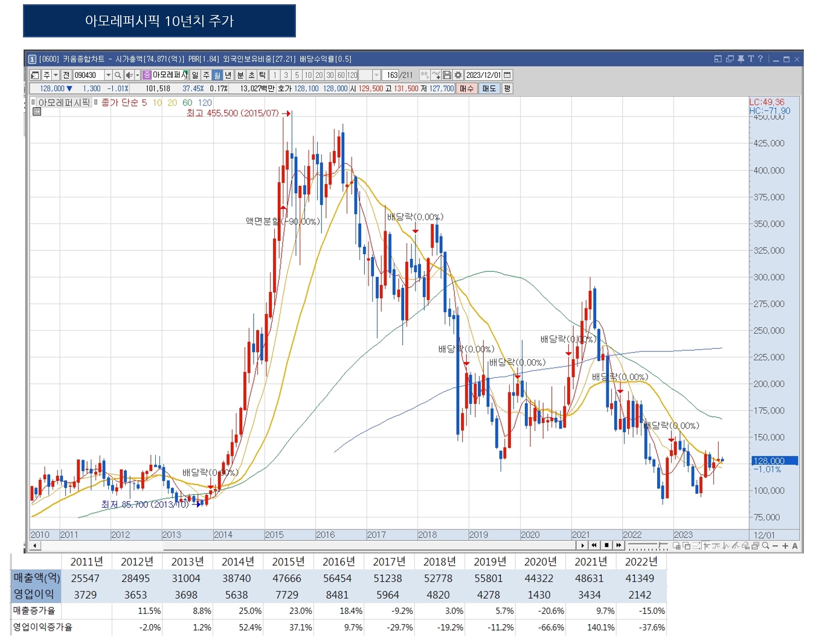Click the copy window icon in title bar

pyautogui.click(x=730, y=59)
